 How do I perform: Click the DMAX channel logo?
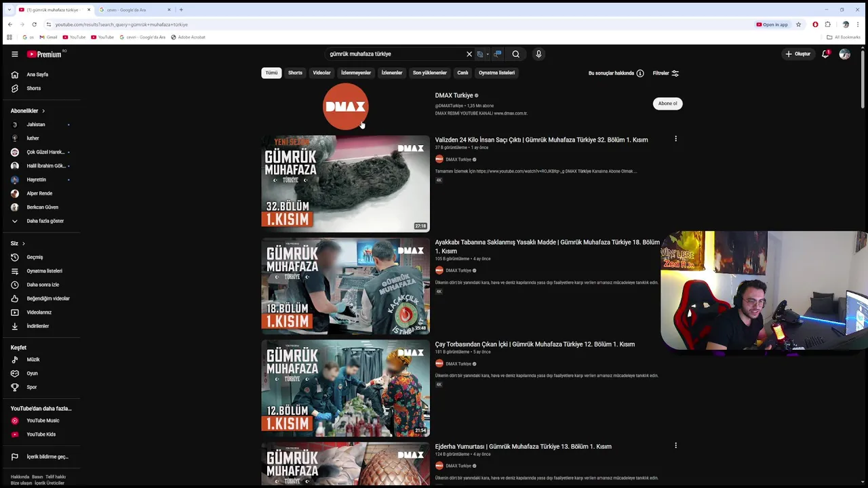345,106
